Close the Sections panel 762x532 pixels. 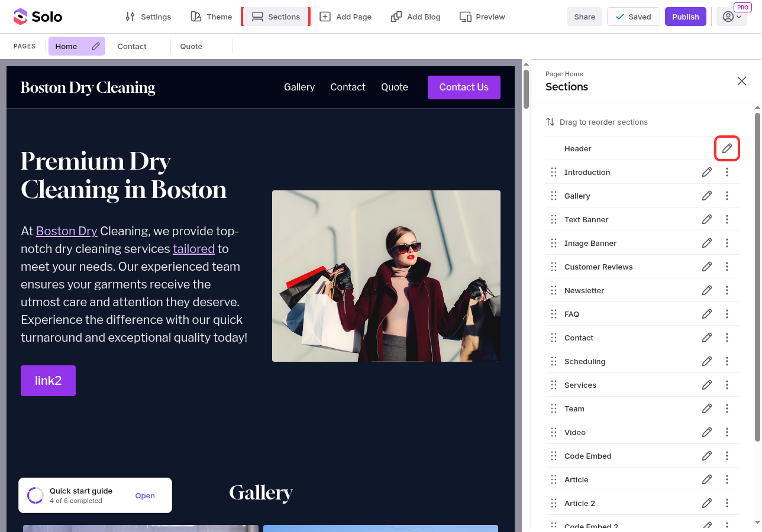[742, 81]
